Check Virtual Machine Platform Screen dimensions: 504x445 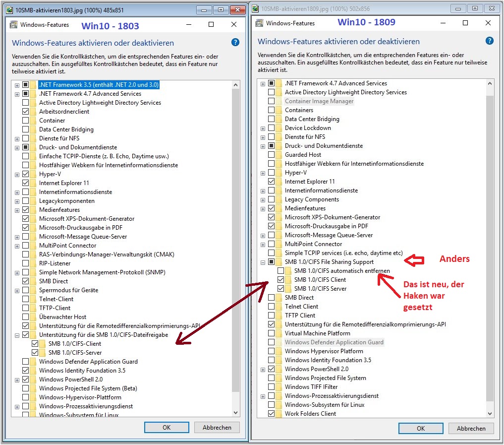point(271,333)
